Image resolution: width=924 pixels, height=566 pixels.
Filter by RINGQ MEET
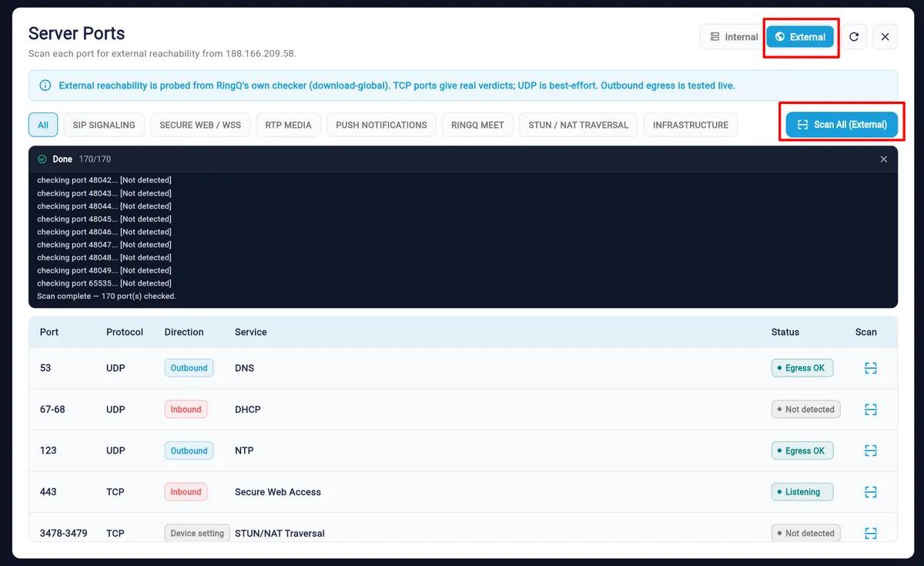pyautogui.click(x=477, y=125)
